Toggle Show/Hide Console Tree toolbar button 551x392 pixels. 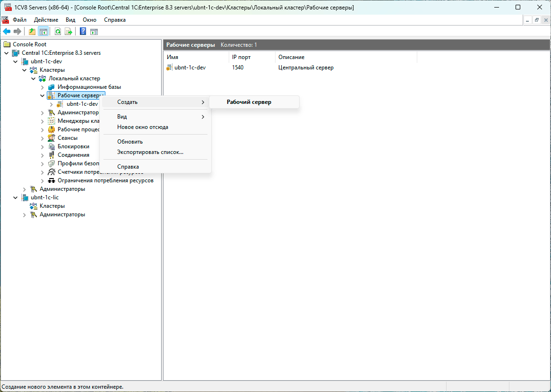[x=43, y=32]
